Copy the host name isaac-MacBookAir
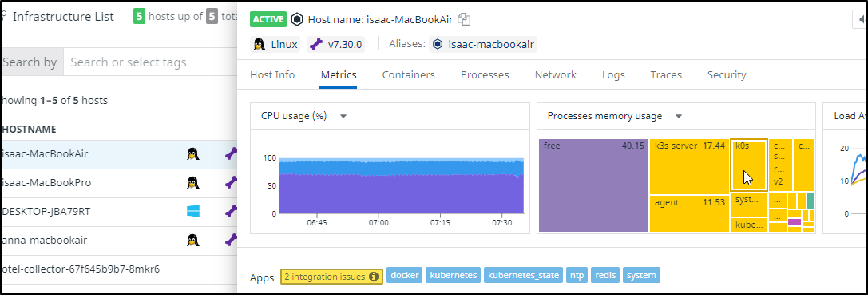The image size is (868, 295). click(464, 20)
